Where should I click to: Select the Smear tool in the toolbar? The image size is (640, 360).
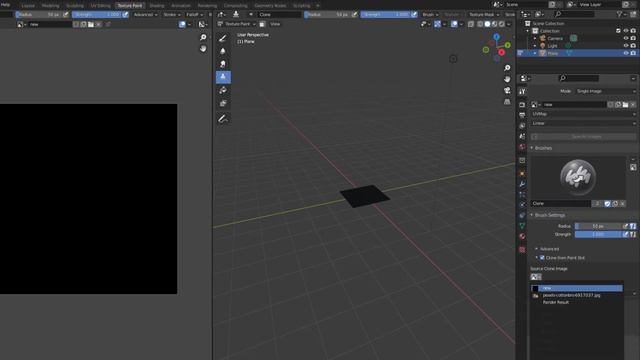[x=223, y=64]
